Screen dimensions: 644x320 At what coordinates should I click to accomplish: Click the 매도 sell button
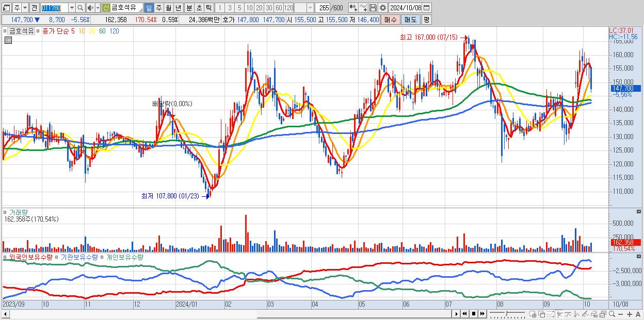(x=410, y=20)
